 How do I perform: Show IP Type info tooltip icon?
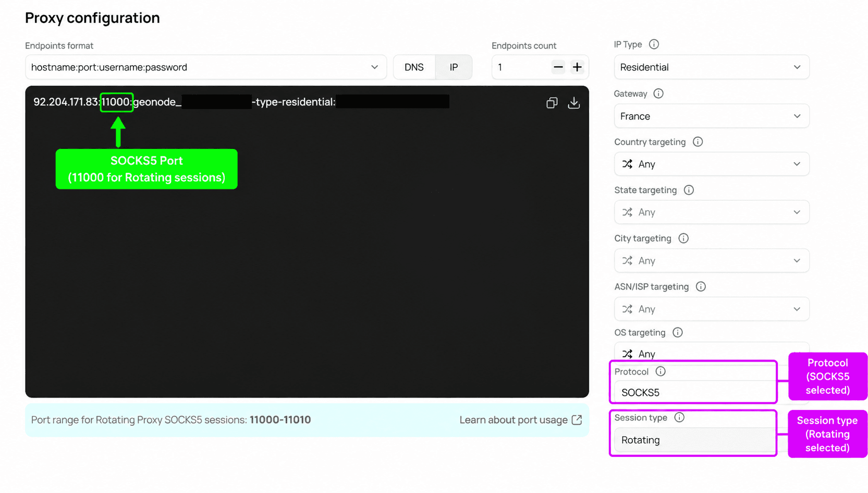pyautogui.click(x=654, y=44)
